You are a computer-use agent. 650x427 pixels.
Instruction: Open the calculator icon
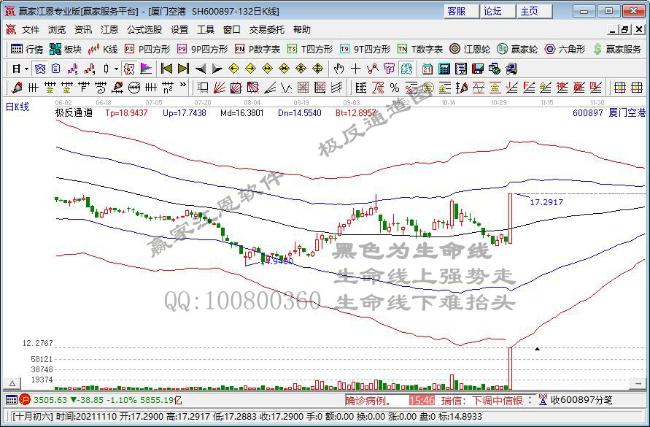[444, 69]
